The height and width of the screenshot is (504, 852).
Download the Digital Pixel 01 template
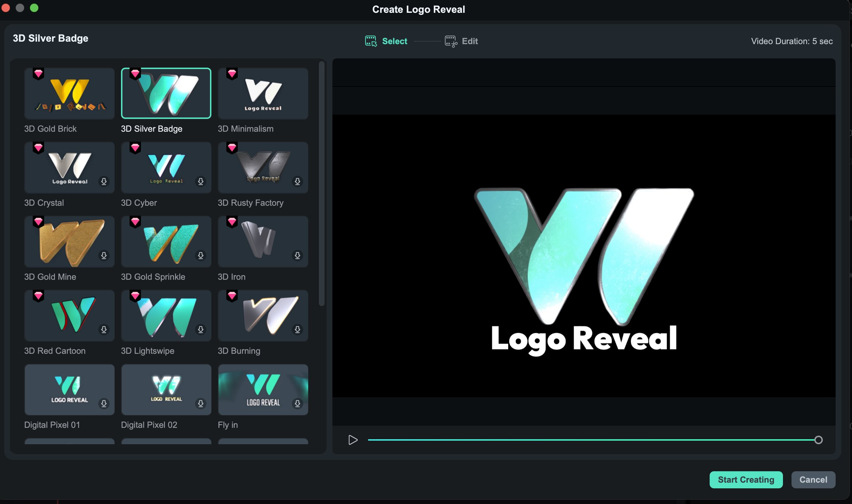coord(104,404)
